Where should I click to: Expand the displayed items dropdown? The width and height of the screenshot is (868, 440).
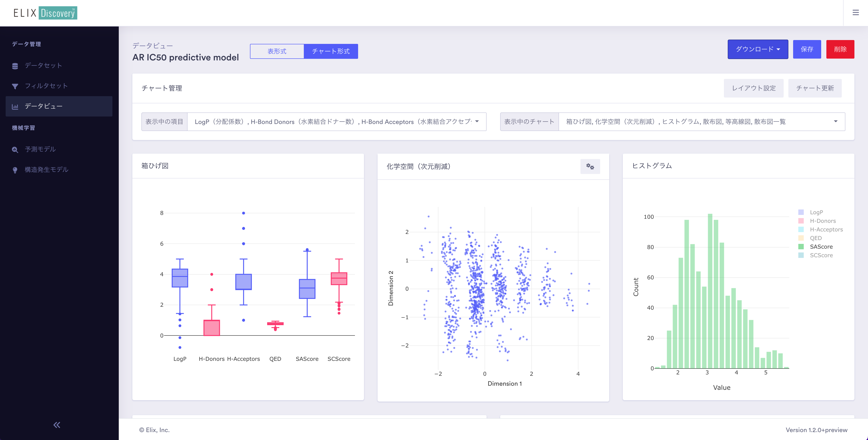477,122
